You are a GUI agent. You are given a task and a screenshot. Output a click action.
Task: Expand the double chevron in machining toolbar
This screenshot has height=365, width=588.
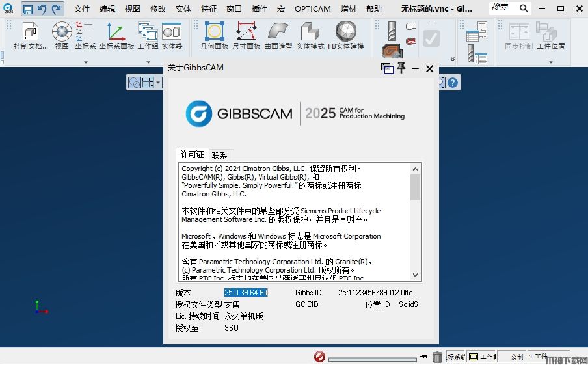click(452, 59)
